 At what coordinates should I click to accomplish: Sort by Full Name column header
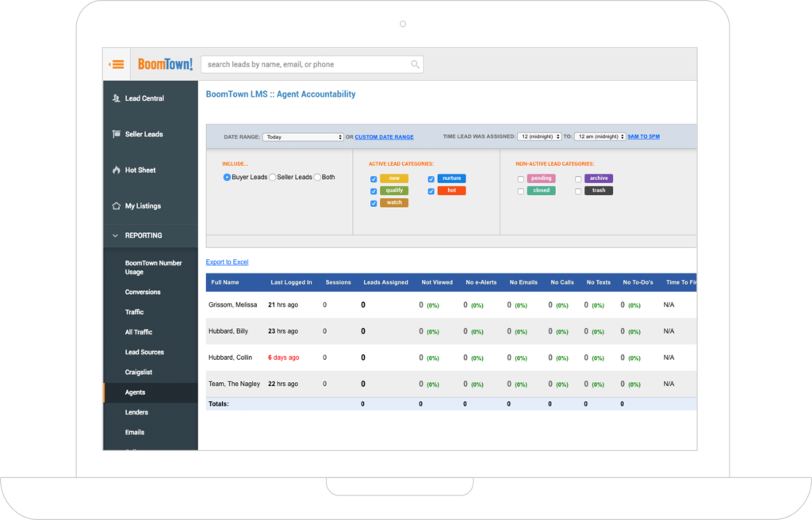[224, 282]
